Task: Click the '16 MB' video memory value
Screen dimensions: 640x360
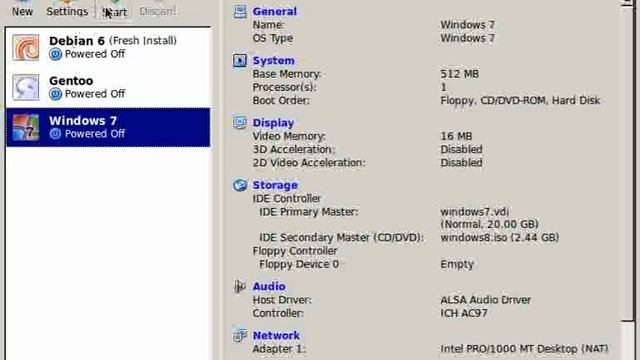Action: 456,136
